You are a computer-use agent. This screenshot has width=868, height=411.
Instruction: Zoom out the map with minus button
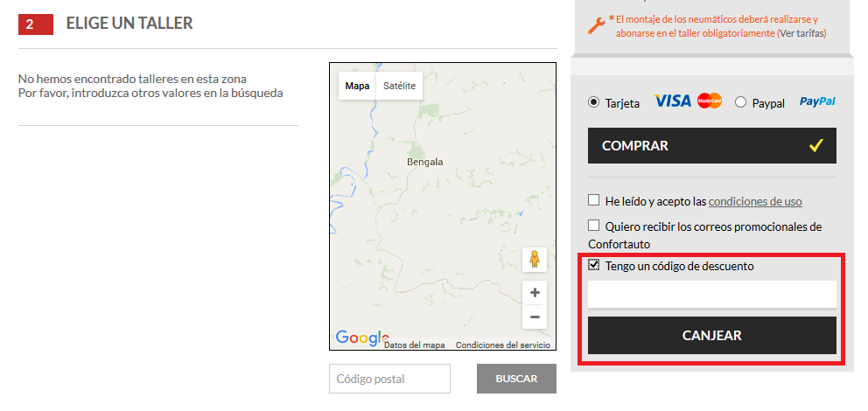click(x=535, y=317)
